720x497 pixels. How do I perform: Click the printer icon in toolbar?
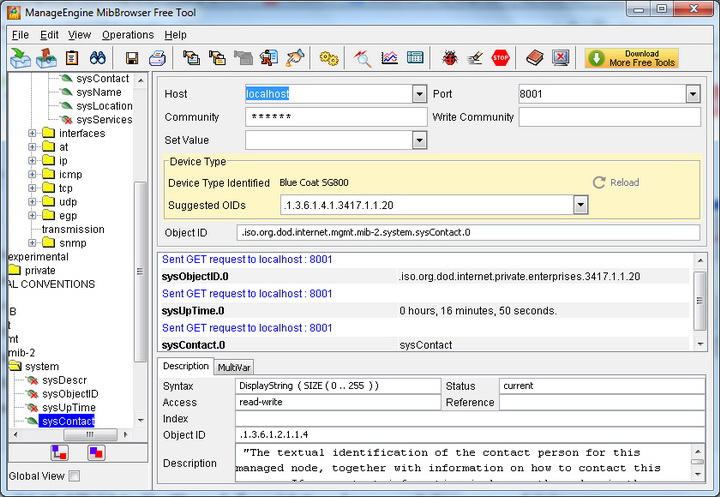pyautogui.click(x=158, y=58)
